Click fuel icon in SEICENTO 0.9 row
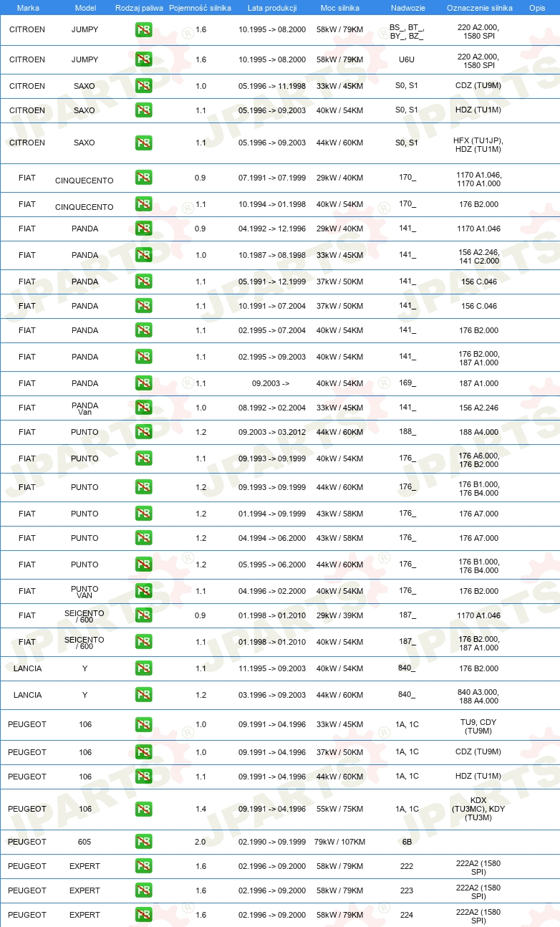 143,615
